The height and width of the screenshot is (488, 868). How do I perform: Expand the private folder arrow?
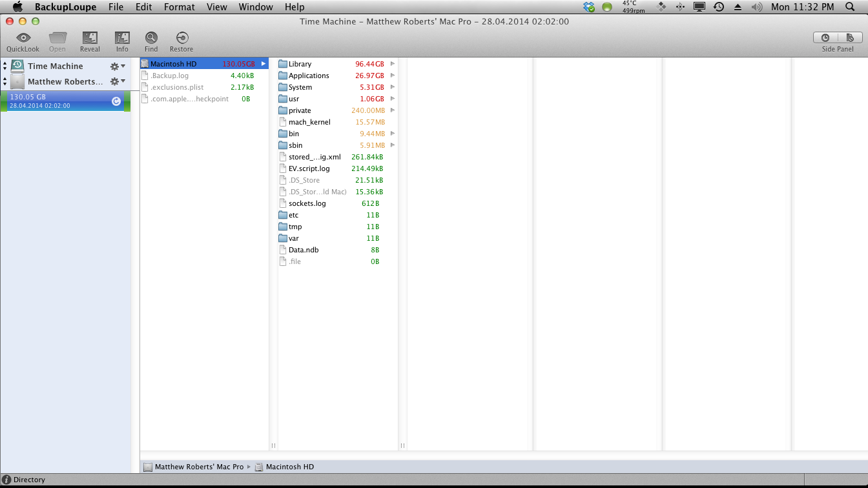[393, 110]
